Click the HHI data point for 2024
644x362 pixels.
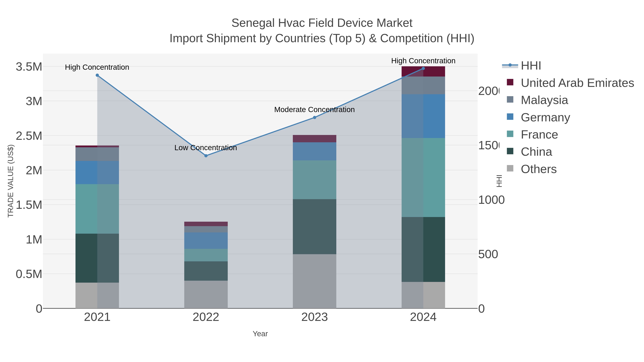[x=423, y=68]
